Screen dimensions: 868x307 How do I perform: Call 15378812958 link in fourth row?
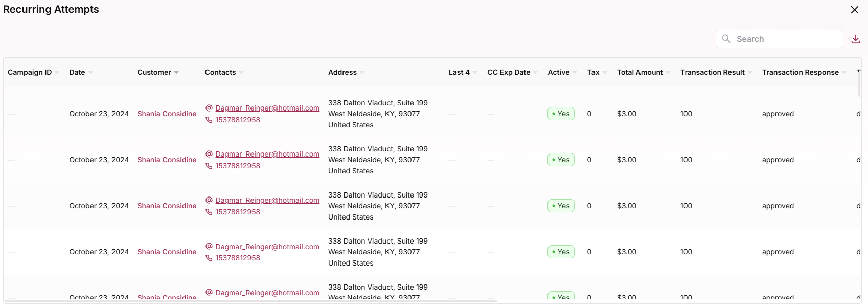click(x=238, y=258)
